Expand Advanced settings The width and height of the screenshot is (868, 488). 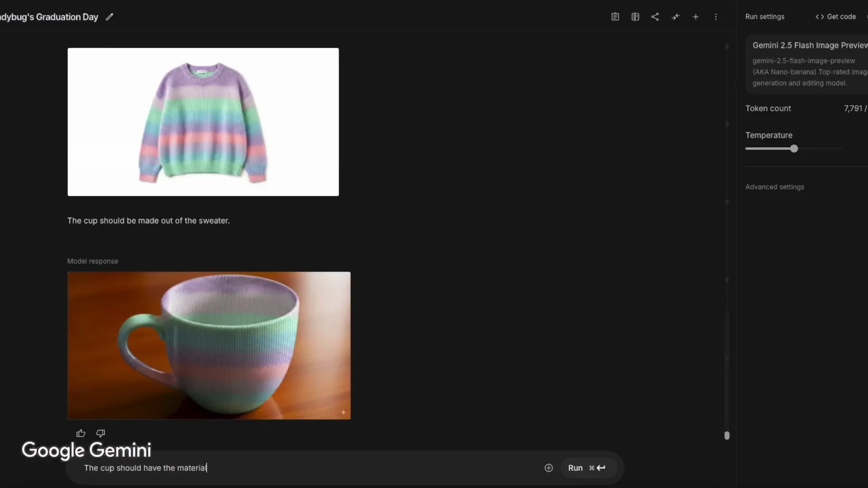pyautogui.click(x=774, y=187)
